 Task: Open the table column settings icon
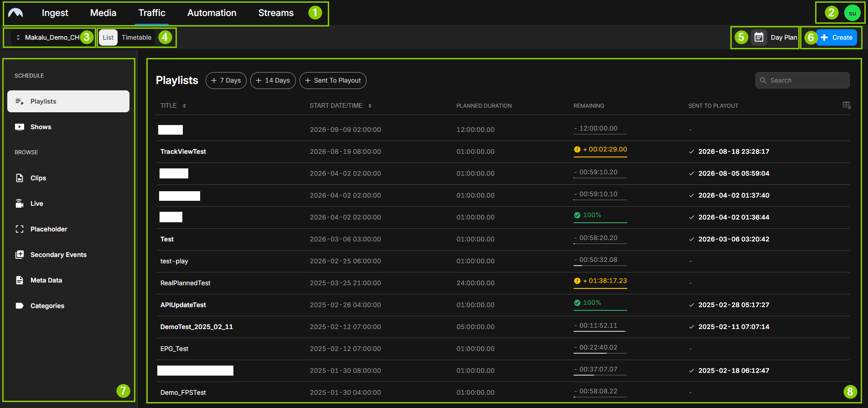pos(847,105)
